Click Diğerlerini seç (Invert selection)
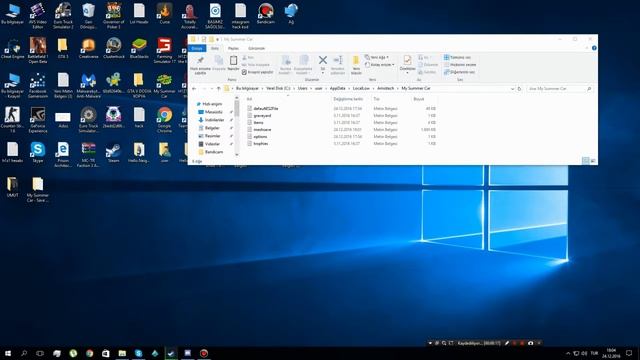This screenshot has width=640, height=360. (459, 72)
